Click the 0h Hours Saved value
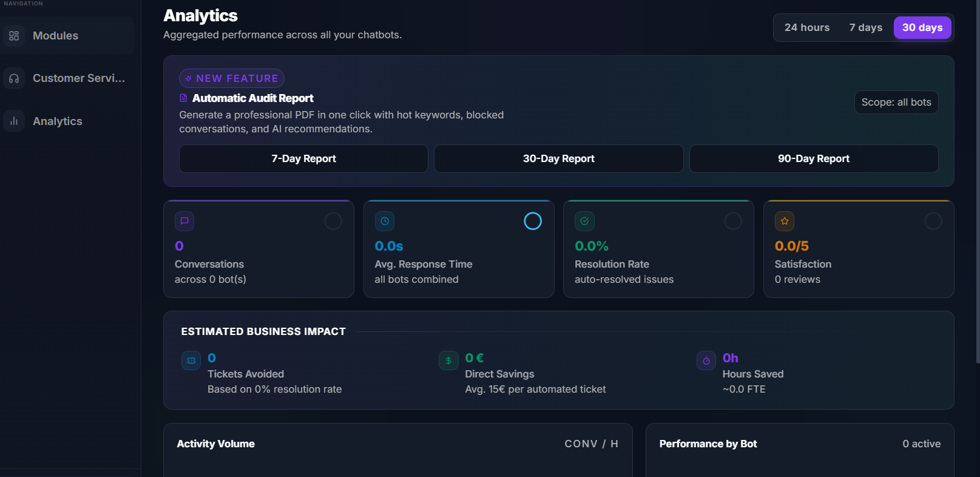Screen dimensions: 980x477 pos(731,358)
